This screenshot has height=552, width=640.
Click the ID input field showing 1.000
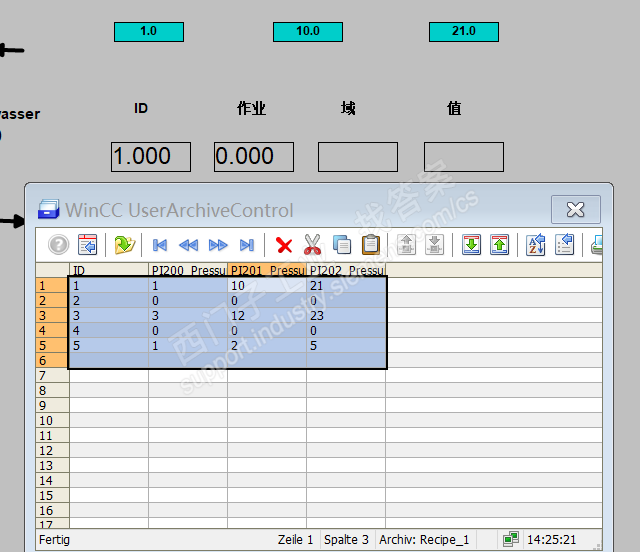point(151,157)
